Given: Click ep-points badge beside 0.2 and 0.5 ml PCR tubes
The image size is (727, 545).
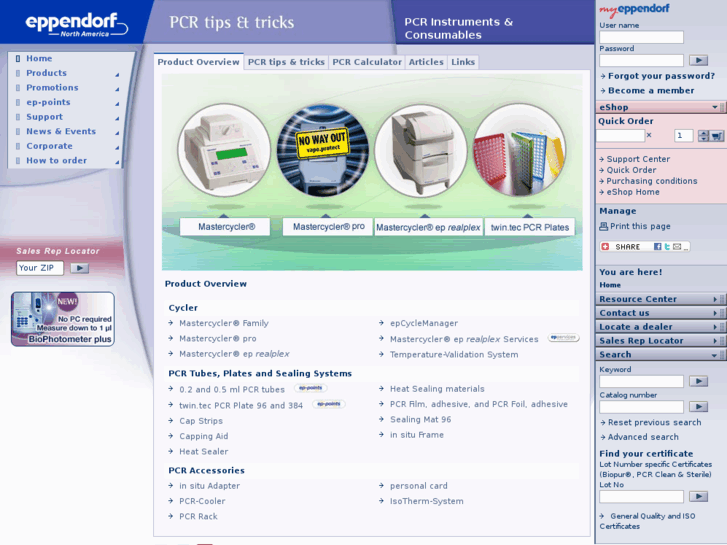Looking at the screenshot, I should 311,388.
